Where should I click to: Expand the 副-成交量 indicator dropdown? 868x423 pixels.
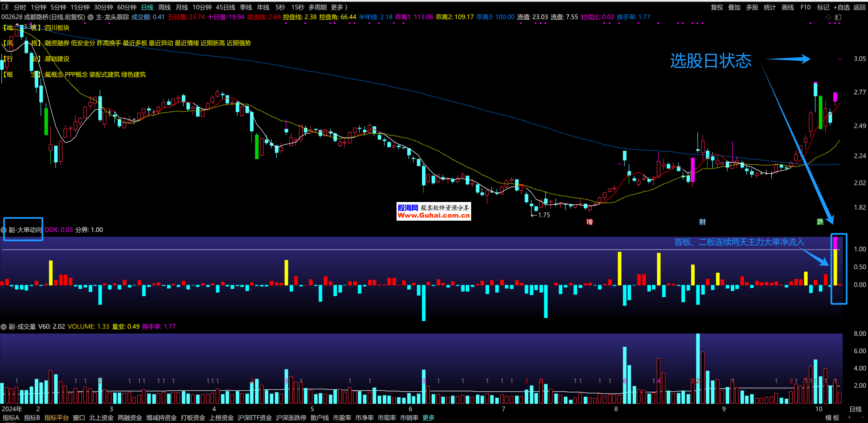(4, 327)
